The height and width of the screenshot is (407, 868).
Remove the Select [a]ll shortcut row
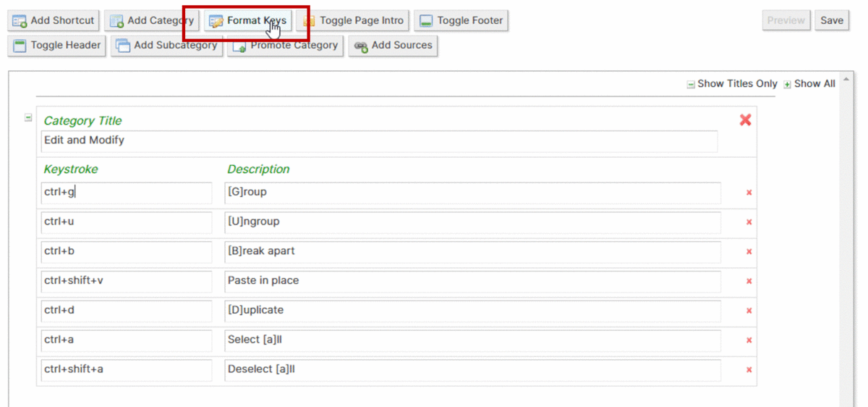(749, 340)
